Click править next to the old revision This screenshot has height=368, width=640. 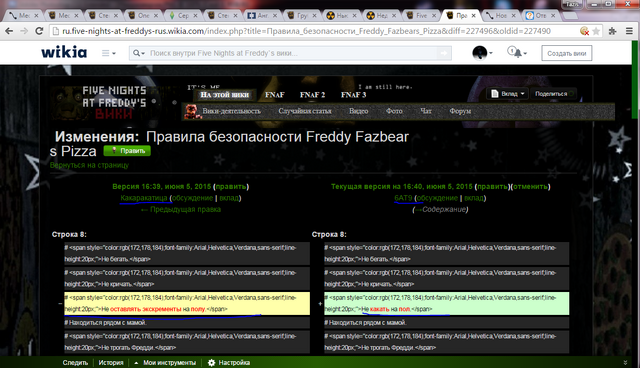231,186
